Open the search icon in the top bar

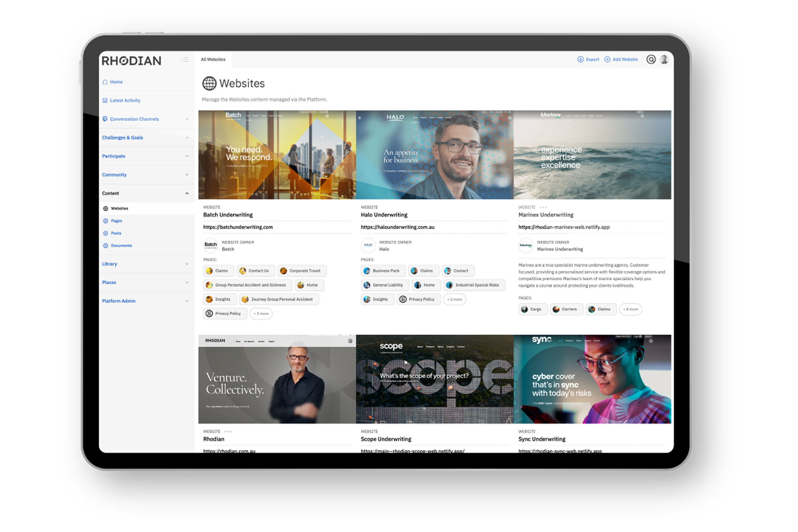tap(651, 59)
